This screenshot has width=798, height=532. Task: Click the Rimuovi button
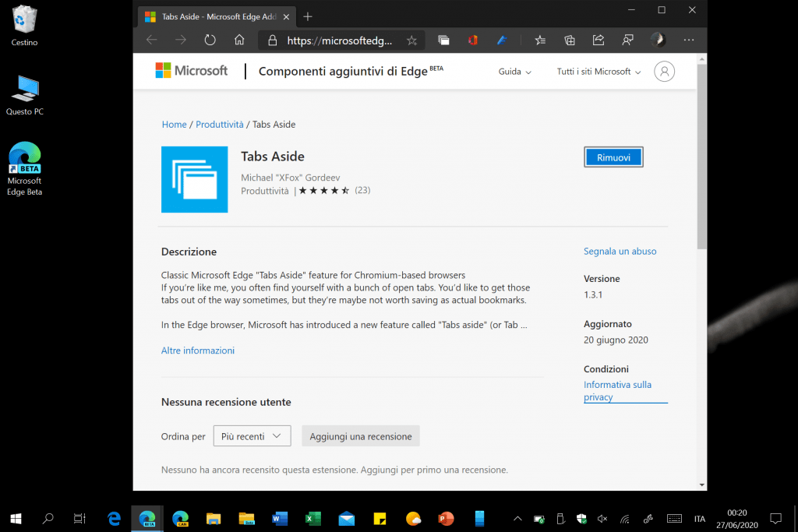tap(613, 157)
